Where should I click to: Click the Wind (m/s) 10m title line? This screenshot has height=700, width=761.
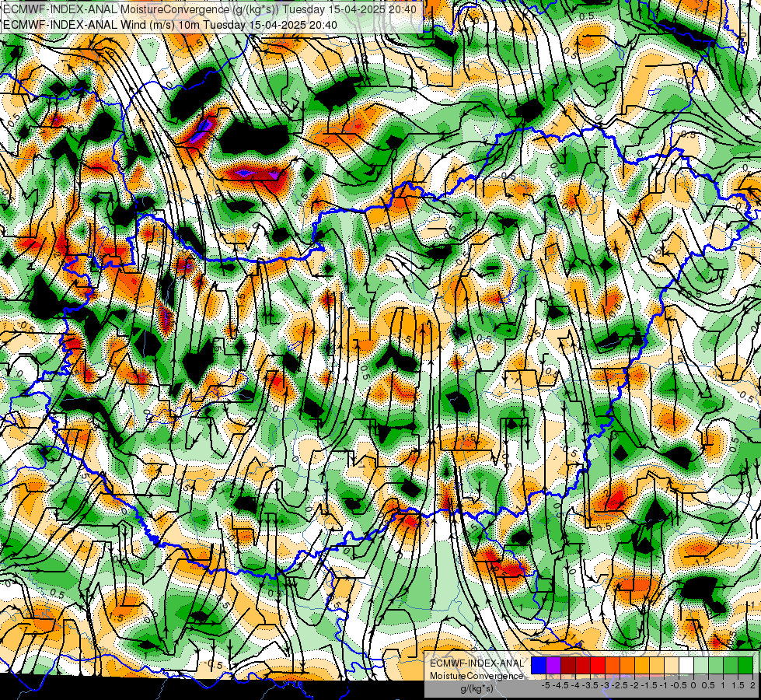[x=170, y=25]
